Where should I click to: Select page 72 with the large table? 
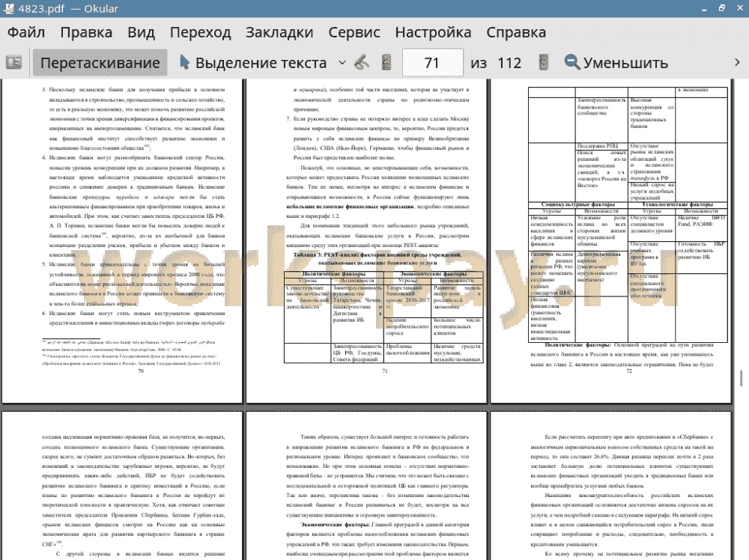[611, 241]
